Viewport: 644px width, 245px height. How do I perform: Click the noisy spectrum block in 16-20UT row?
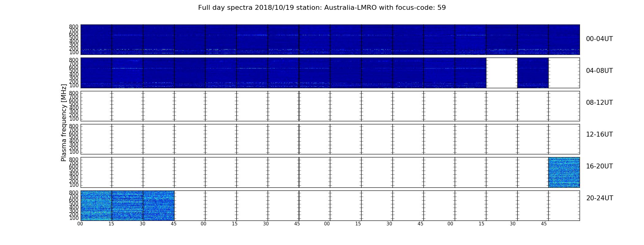tap(564, 172)
